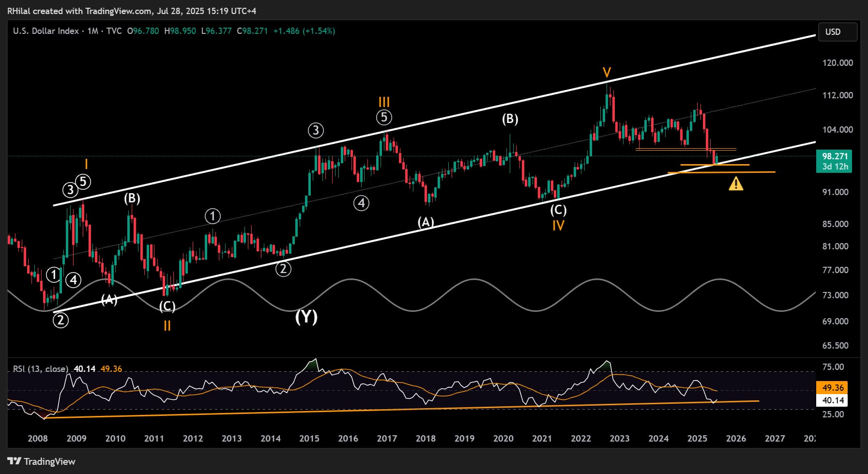868x474 pixels.
Task: Click the U.S. Dollar Index symbol title
Action: (x=46, y=31)
